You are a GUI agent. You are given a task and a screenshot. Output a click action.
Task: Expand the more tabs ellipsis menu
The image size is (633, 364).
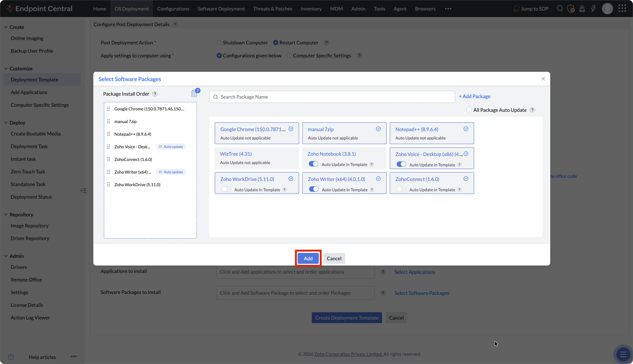point(448,9)
